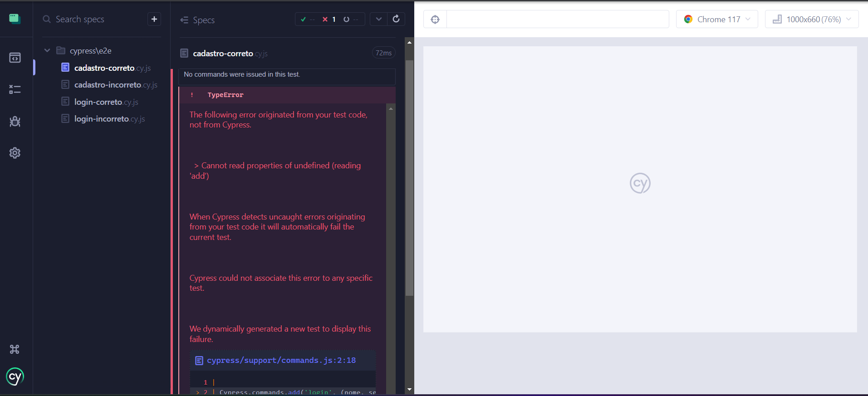Click the reporter scrollbar down arrow
868x396 pixels.
click(409, 389)
